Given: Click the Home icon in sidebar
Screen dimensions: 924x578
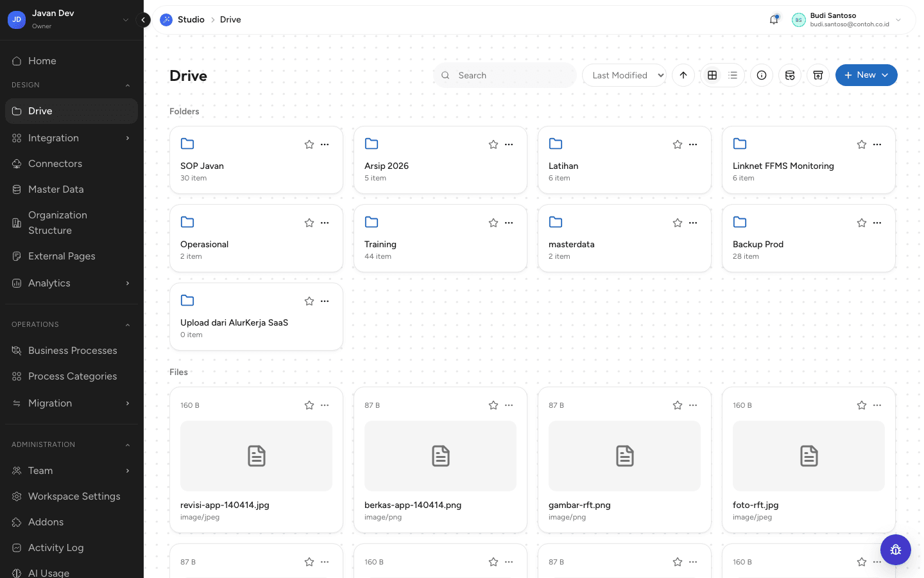Looking at the screenshot, I should point(17,61).
